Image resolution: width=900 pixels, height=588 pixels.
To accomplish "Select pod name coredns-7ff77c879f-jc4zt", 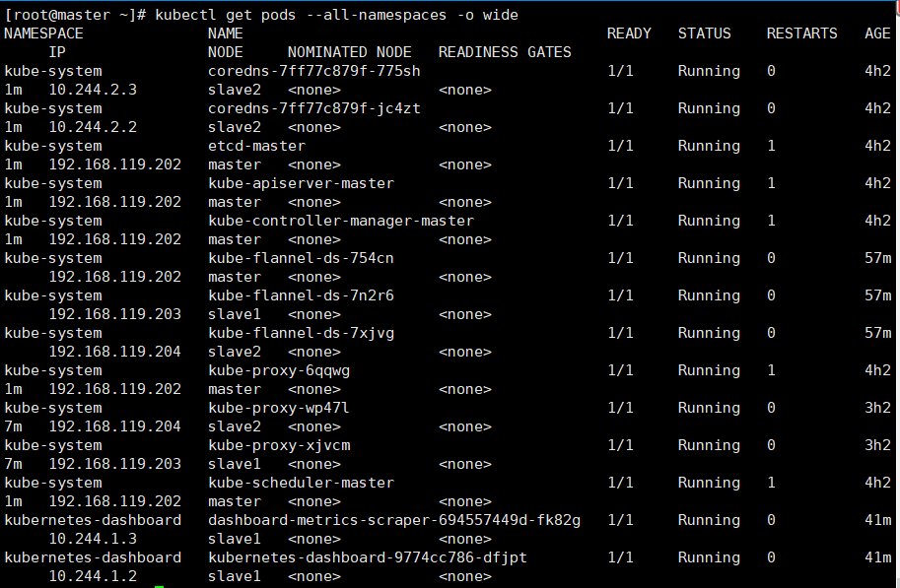I will coord(314,108).
